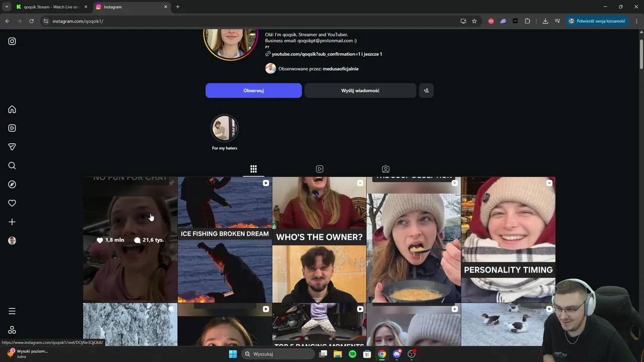Open the media controls icon in Chrome toolbar
Screen dimensions: 644x362
tap(557, 21)
